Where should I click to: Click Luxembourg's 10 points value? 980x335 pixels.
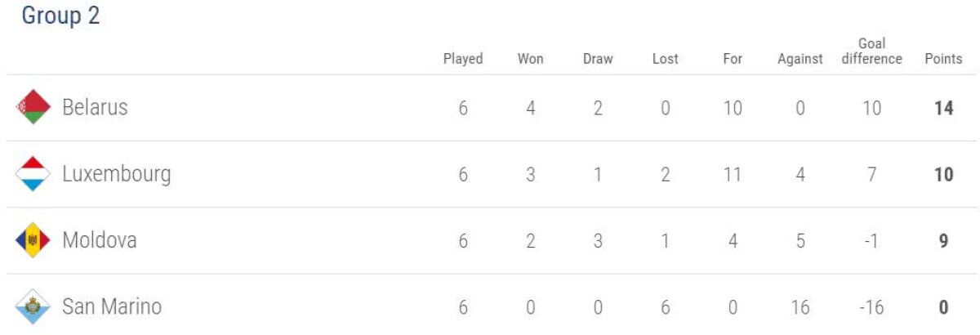coord(943,174)
